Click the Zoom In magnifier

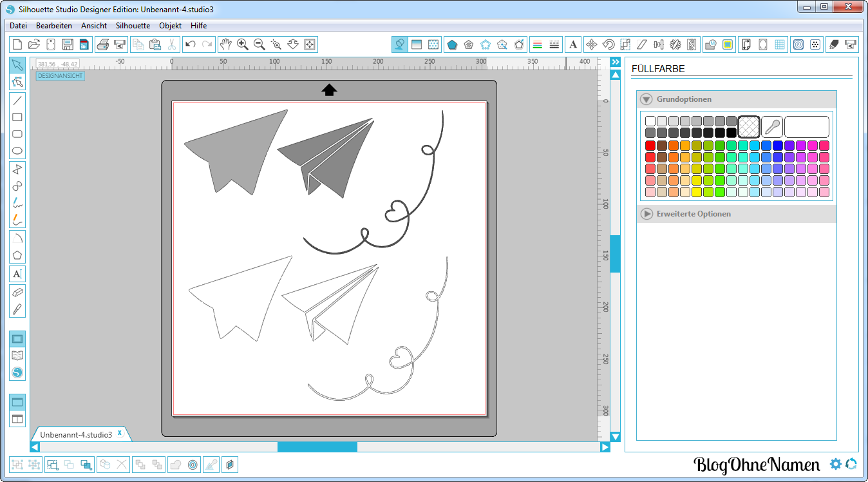243,44
